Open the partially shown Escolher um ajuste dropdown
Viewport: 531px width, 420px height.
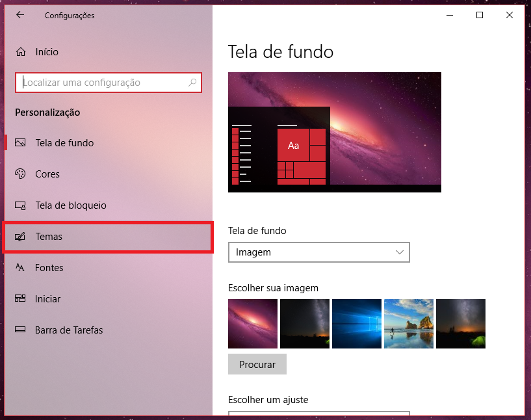coord(318,413)
